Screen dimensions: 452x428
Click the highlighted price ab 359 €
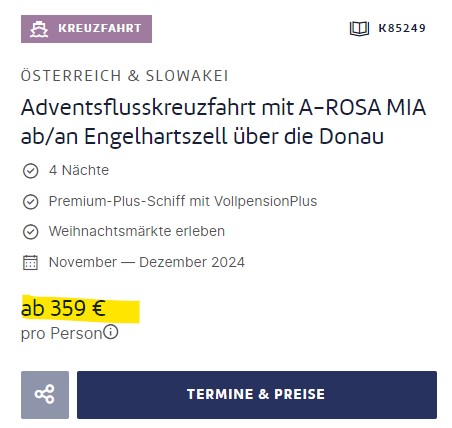coord(63,308)
